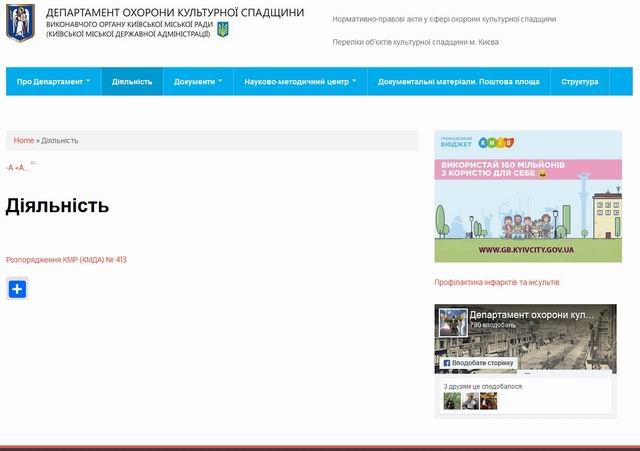Screen dimensions: 640x451
Task: Click the first friend avatar photo
Action: click(452, 401)
